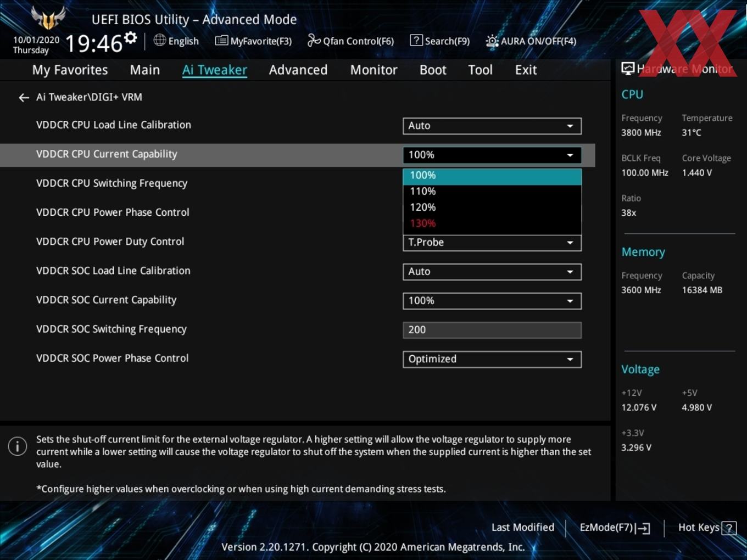The height and width of the screenshot is (560, 747).
Task: Select VDDCR CPU Power Phase Control row
Action: coord(113,212)
